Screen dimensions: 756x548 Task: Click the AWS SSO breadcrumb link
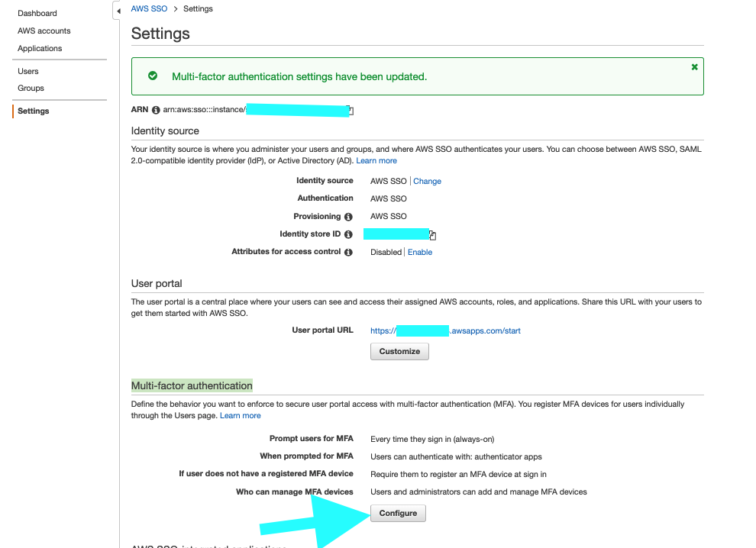149,8
